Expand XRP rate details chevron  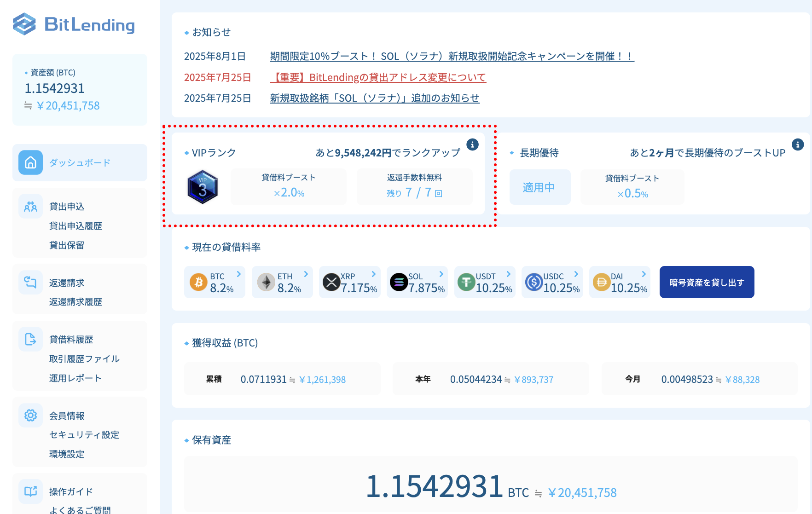374,274
